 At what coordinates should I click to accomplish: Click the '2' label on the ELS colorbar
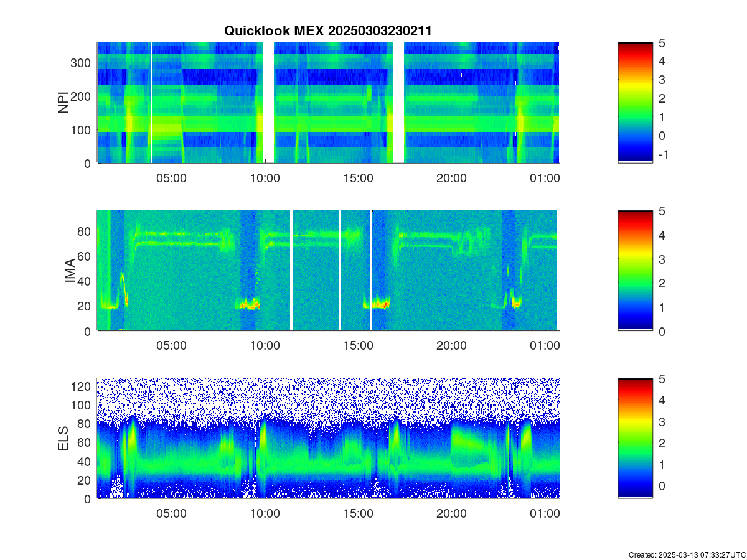tap(662, 443)
